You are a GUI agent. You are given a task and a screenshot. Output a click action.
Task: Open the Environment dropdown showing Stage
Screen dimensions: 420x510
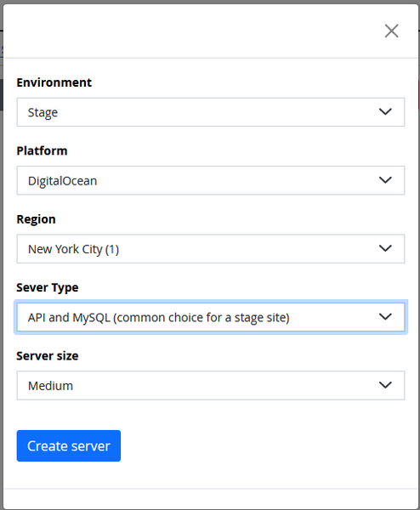tap(211, 112)
